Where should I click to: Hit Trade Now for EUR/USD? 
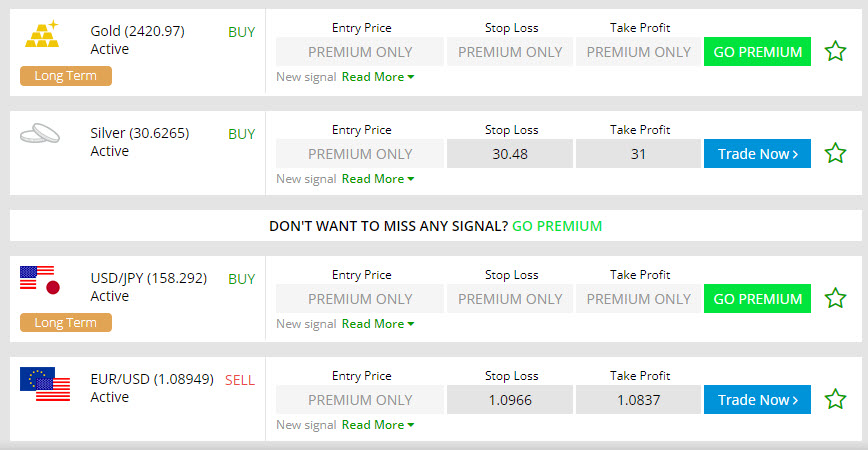point(757,400)
